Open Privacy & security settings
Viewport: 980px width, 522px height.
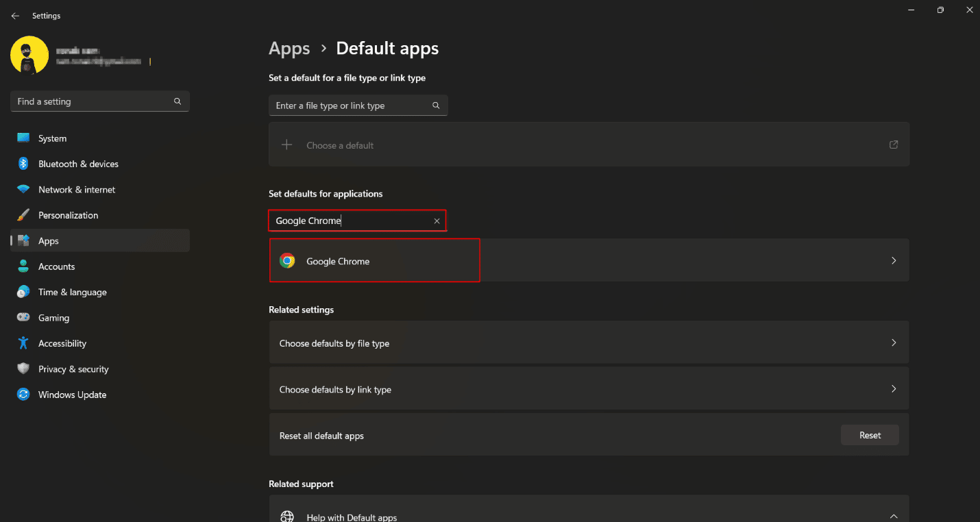click(x=73, y=369)
